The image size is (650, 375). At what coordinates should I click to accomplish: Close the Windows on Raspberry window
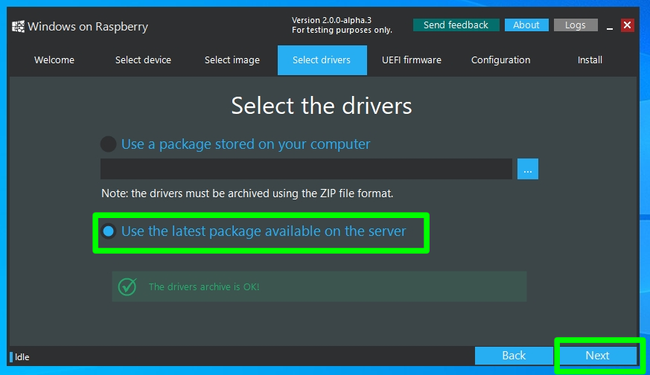(x=627, y=25)
